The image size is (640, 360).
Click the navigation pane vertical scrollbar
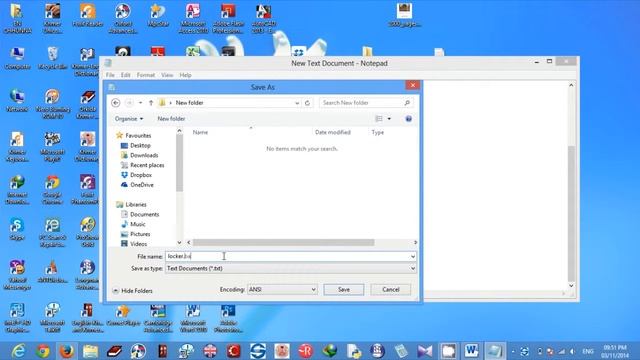(179, 163)
